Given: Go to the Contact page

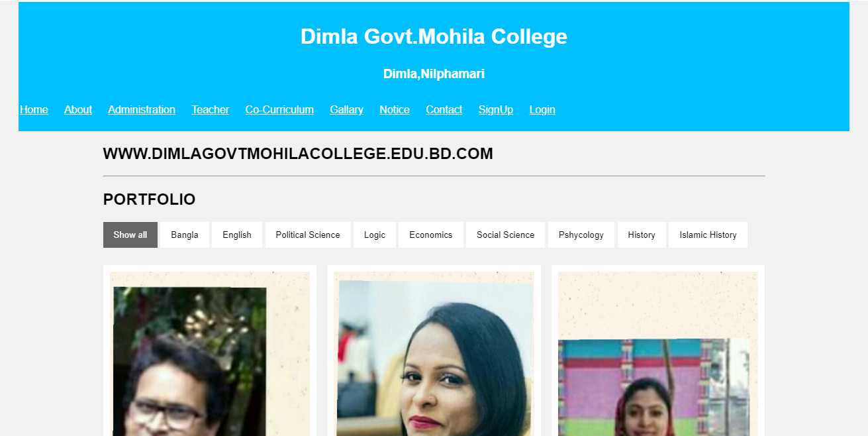Looking at the screenshot, I should coord(444,109).
